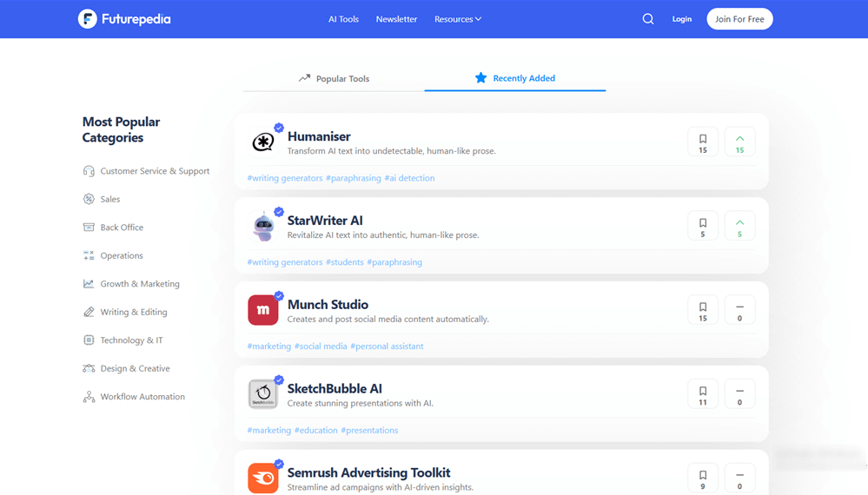Click the #ai detection tag
Image resolution: width=868 pixels, height=495 pixels.
pos(409,178)
